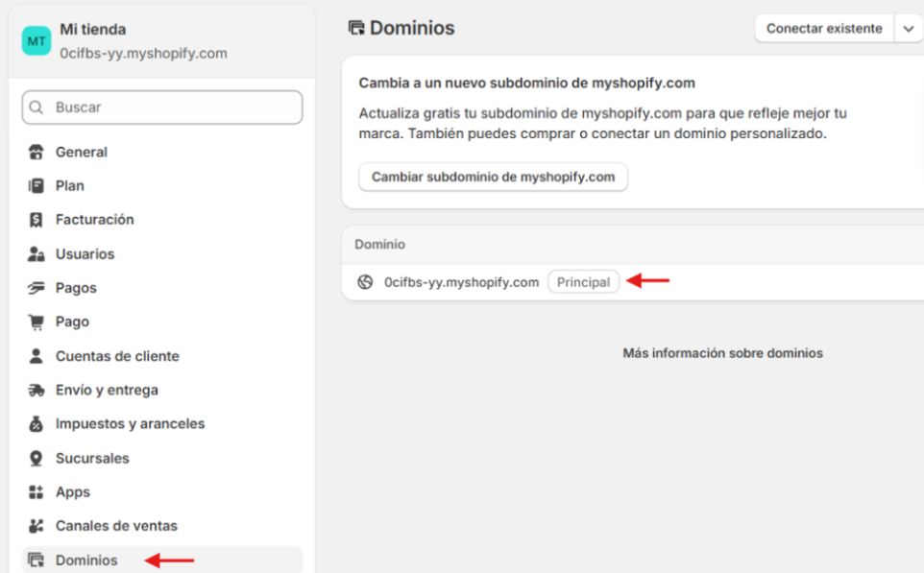Click the Envío y entrega truck icon

coord(36,390)
